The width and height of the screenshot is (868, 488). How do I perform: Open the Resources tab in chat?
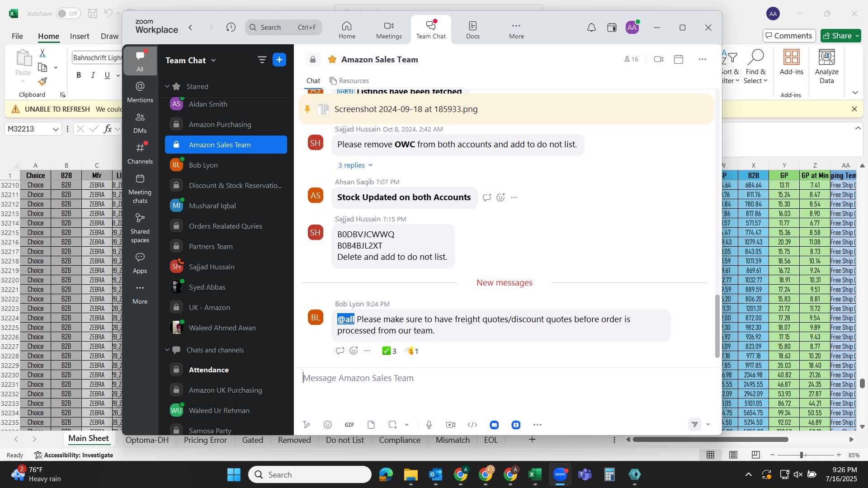[349, 81]
